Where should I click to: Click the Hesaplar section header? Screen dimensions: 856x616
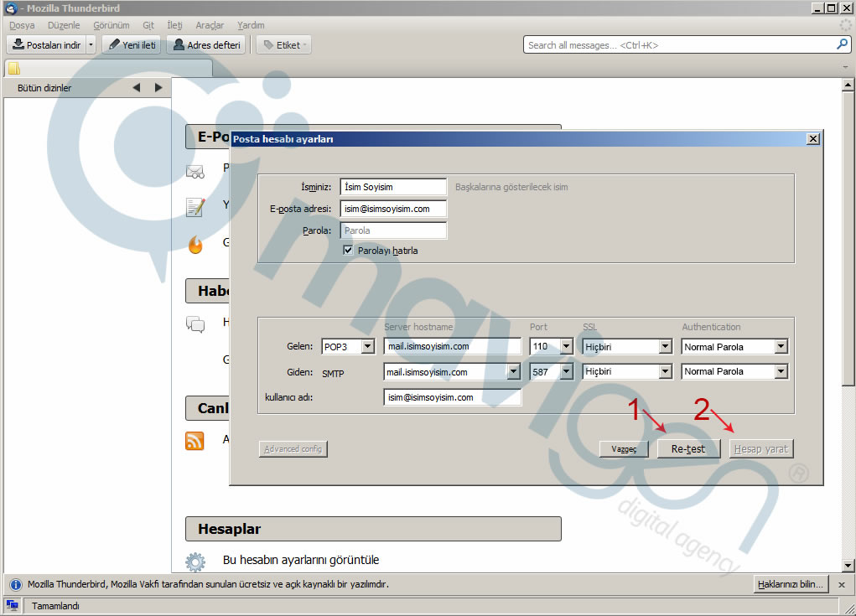(x=373, y=529)
